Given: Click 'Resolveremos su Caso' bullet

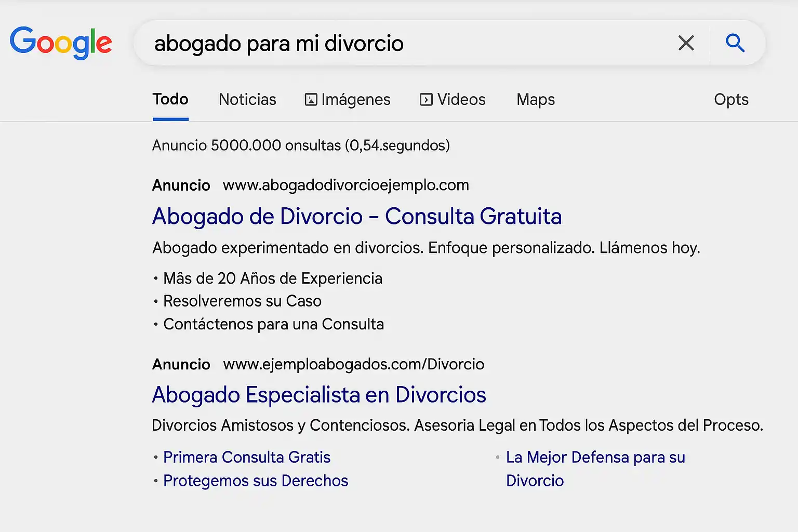Looking at the screenshot, I should (242, 301).
